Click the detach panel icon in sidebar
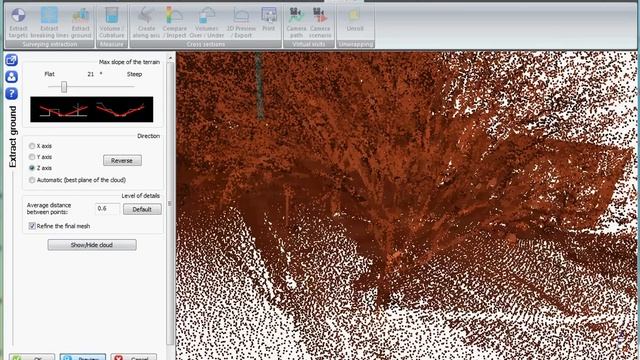The width and height of the screenshot is (640, 360). [11, 60]
